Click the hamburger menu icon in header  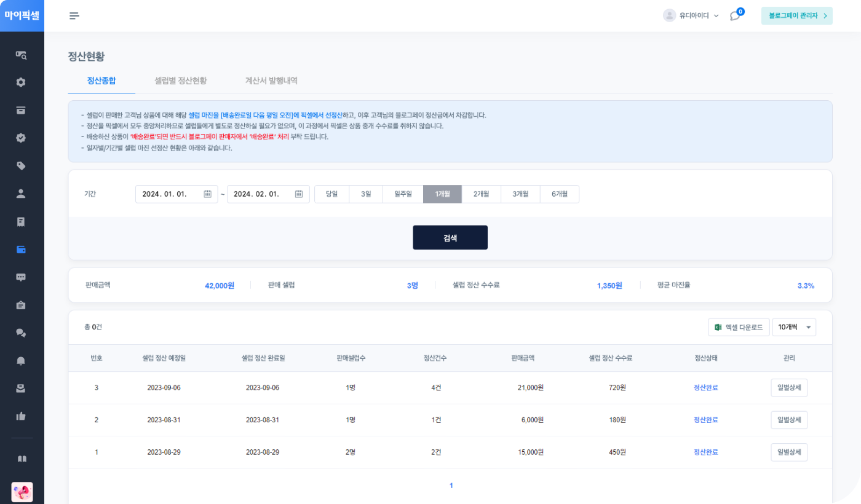(x=74, y=16)
